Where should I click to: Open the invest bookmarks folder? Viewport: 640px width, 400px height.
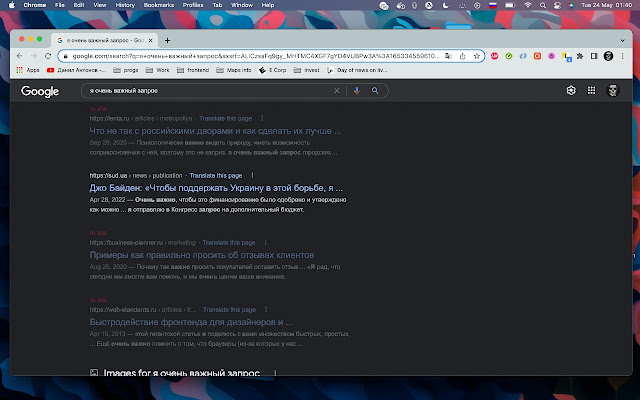coord(307,70)
